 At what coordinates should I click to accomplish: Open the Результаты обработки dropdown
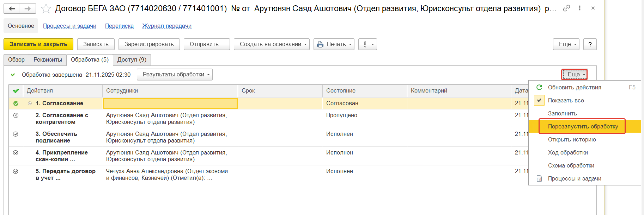(175, 75)
